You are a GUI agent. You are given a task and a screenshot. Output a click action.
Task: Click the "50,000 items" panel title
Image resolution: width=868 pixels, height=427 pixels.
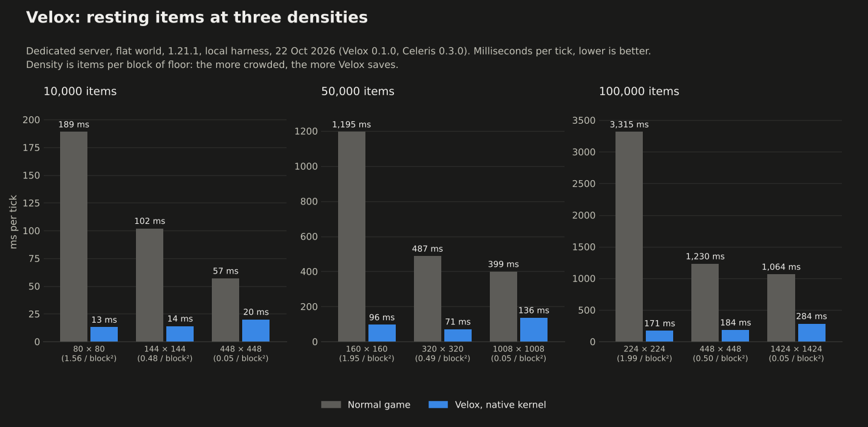(358, 92)
